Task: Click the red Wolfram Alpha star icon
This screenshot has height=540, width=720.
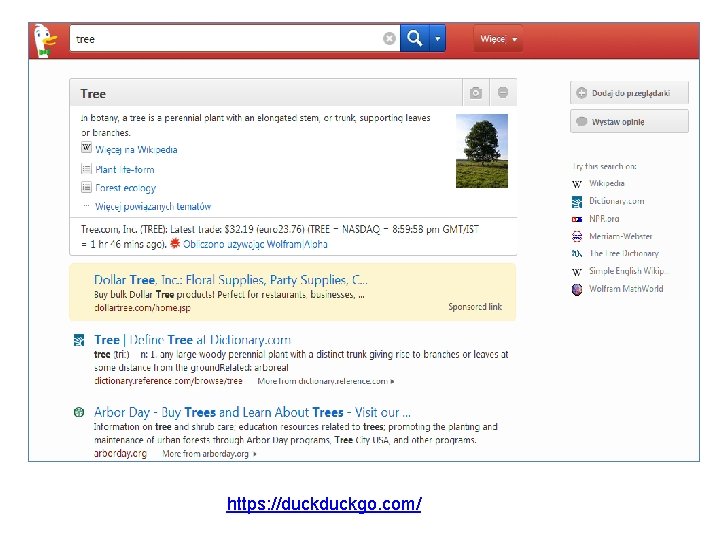Action: (175, 243)
